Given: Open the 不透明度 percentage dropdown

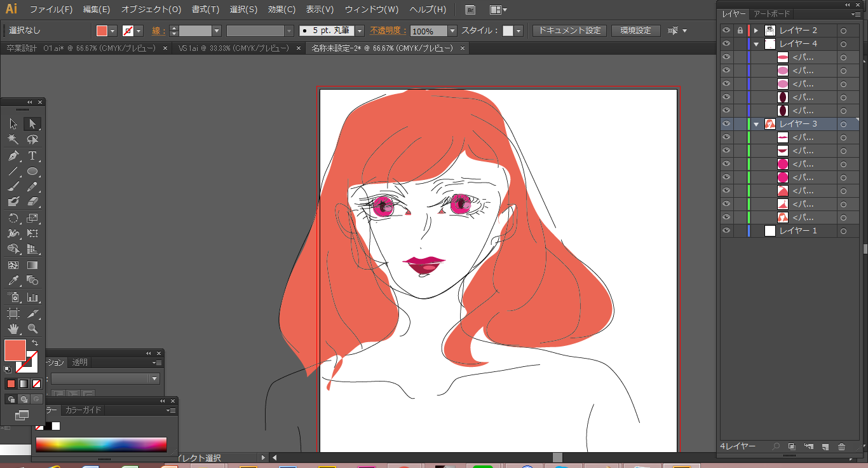Looking at the screenshot, I should [x=452, y=31].
